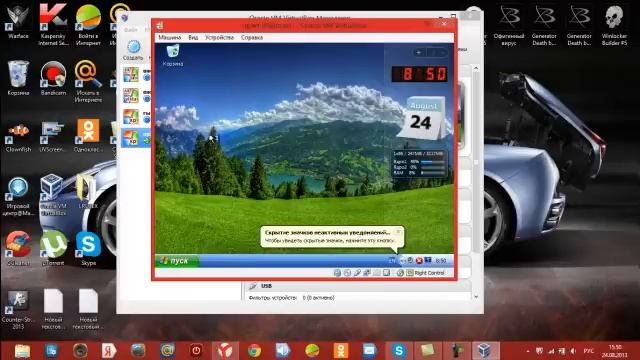Open the UVScreen desktop shortcut

(x=53, y=137)
